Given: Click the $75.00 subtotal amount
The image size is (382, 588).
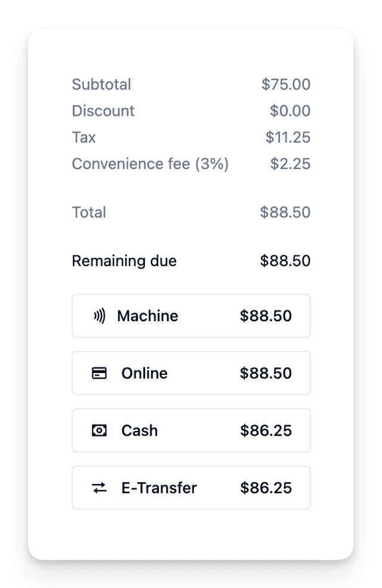Looking at the screenshot, I should (x=286, y=84).
